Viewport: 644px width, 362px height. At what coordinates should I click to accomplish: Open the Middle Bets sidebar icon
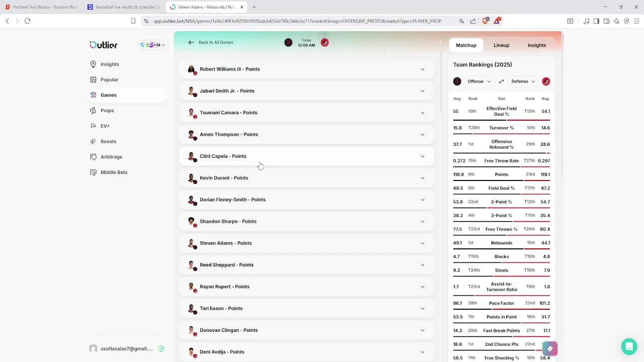point(93,172)
